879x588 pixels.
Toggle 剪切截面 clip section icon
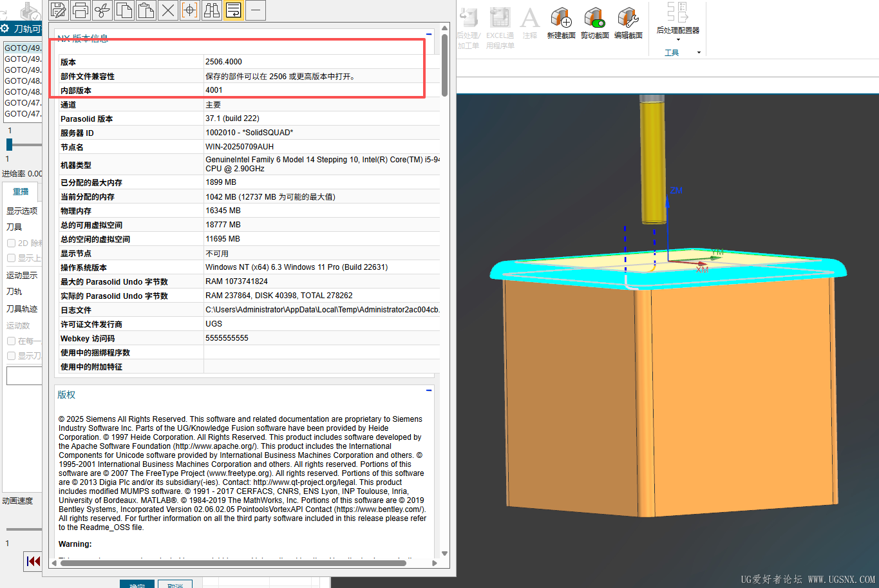(594, 23)
